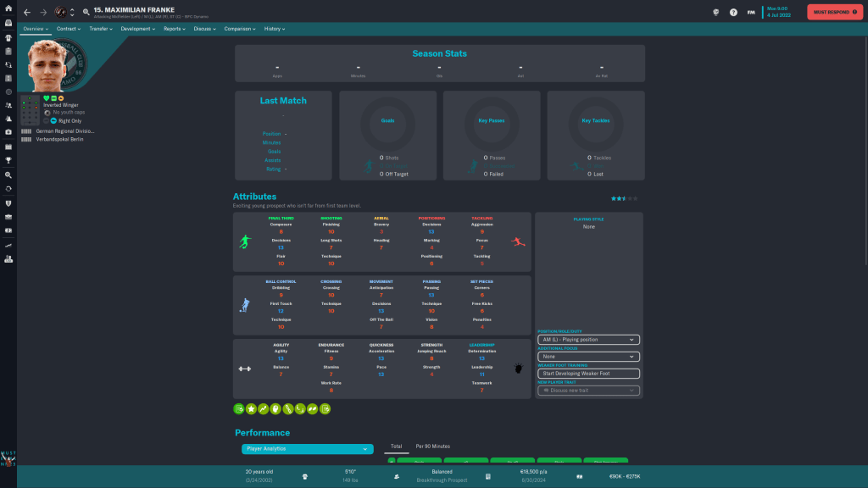
Task: Expand the Position/Role/Duty dropdown
Action: click(587, 340)
